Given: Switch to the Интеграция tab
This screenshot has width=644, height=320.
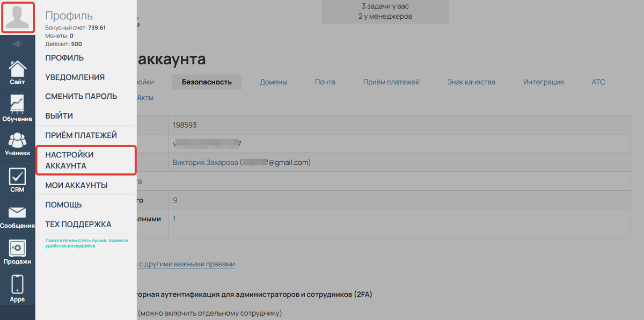Looking at the screenshot, I should pyautogui.click(x=543, y=82).
